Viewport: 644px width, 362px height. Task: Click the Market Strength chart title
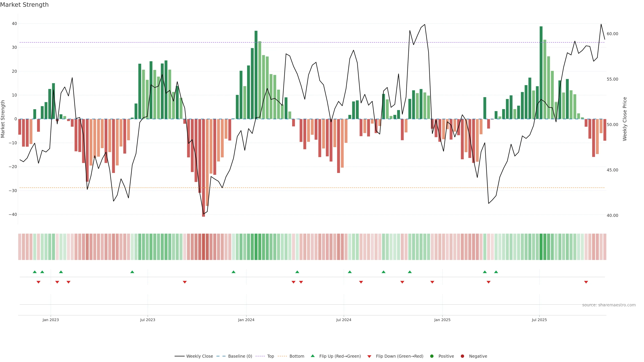pos(24,5)
